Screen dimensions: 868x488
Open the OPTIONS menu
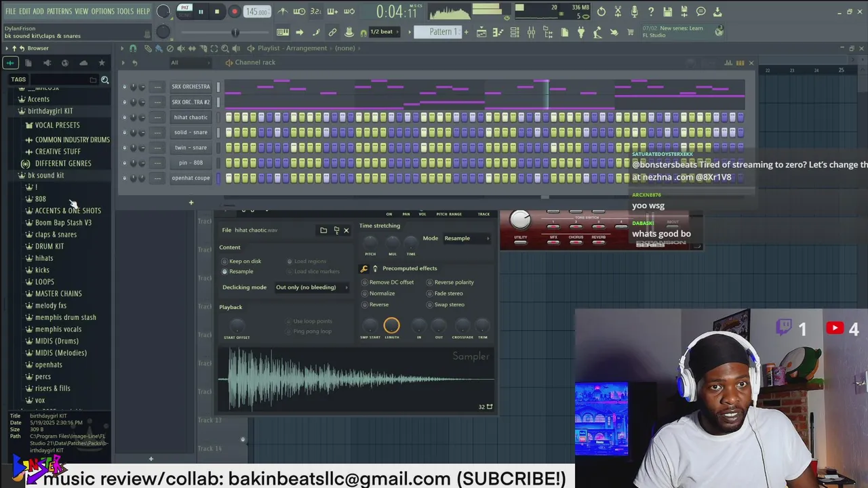click(x=102, y=12)
